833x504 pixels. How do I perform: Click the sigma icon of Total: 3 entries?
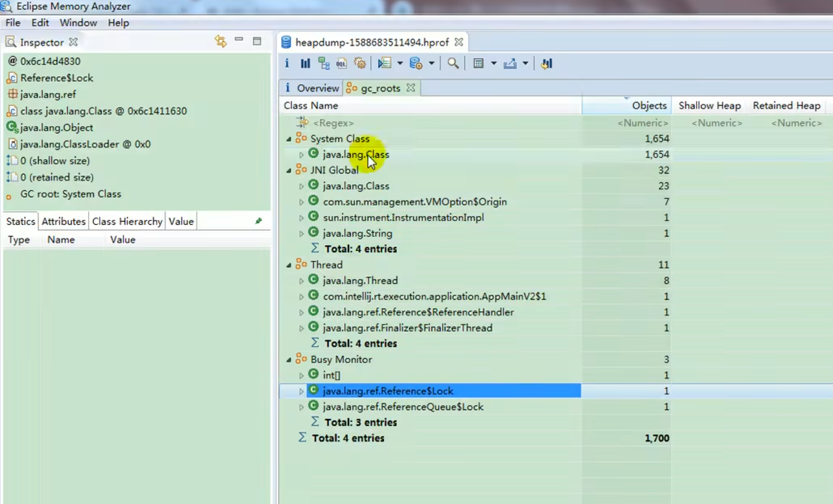(x=315, y=421)
